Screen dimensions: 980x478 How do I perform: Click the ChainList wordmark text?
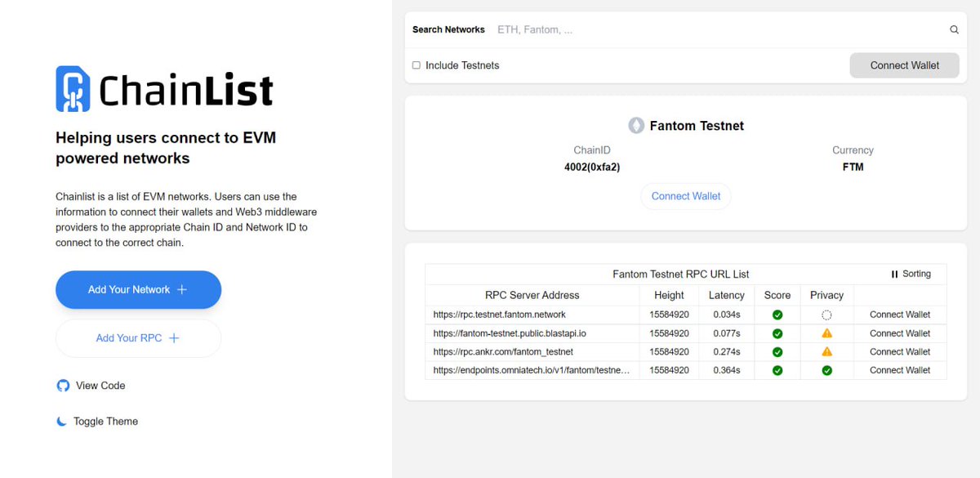coord(186,90)
